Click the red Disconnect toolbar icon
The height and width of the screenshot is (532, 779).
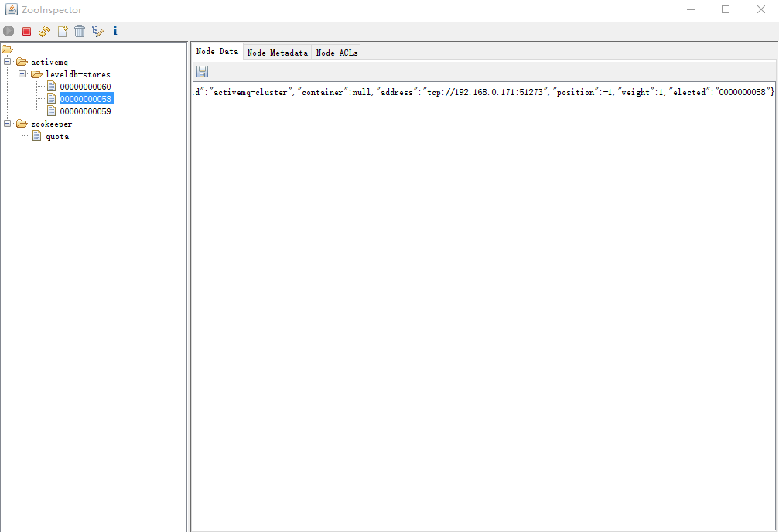27,31
